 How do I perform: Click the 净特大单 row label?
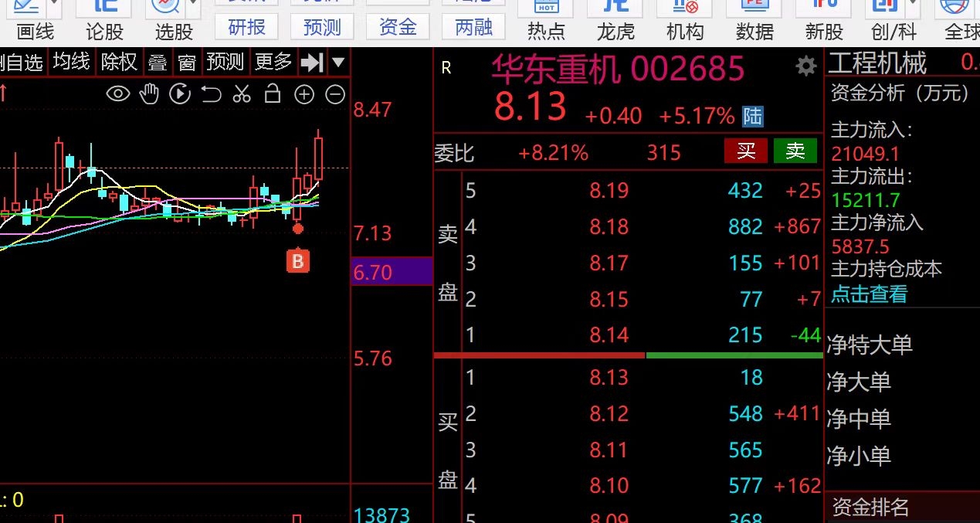[870, 345]
